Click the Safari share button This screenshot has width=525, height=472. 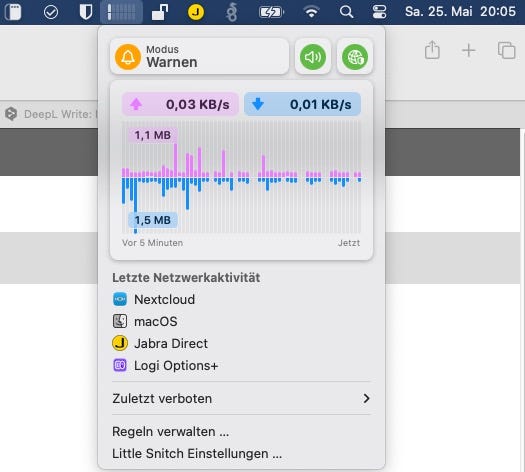coord(432,50)
